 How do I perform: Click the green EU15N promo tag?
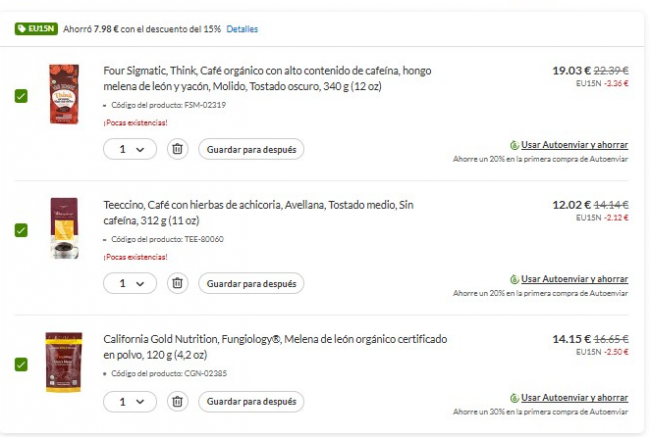tap(36, 29)
